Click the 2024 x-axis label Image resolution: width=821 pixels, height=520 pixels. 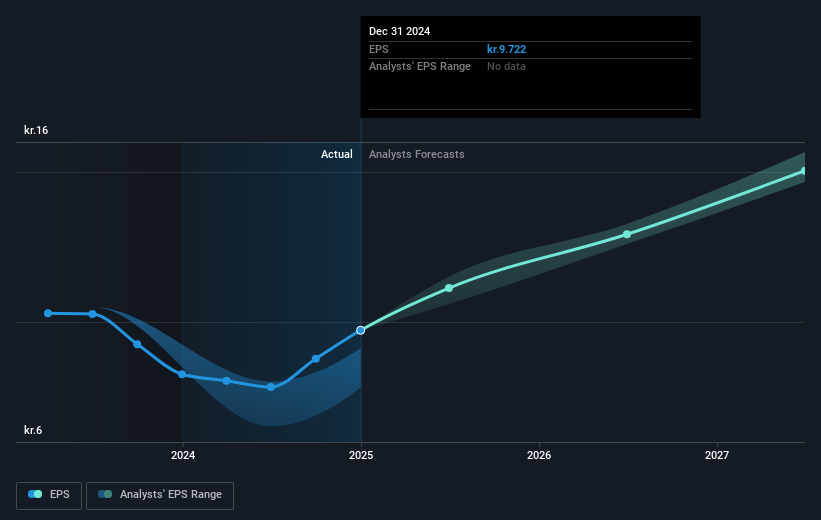183,455
